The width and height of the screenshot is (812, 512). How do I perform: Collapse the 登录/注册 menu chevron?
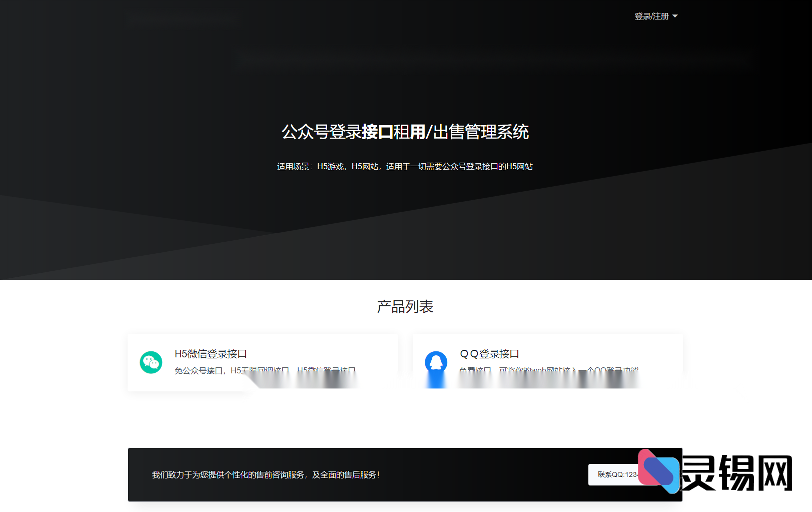pos(675,17)
